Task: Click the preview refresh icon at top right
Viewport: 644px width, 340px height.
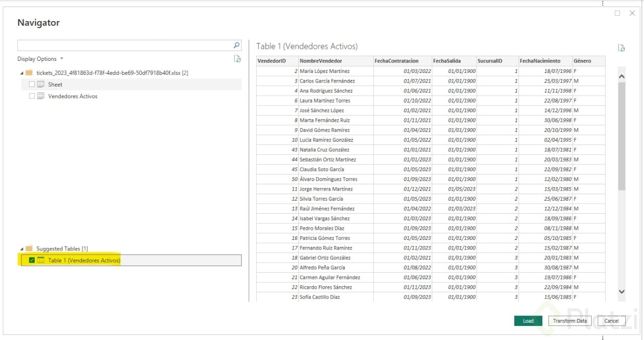Action: pos(621,48)
